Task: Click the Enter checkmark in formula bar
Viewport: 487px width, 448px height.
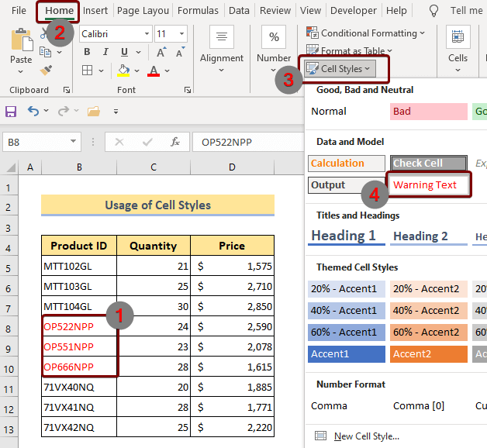Action: [147, 142]
